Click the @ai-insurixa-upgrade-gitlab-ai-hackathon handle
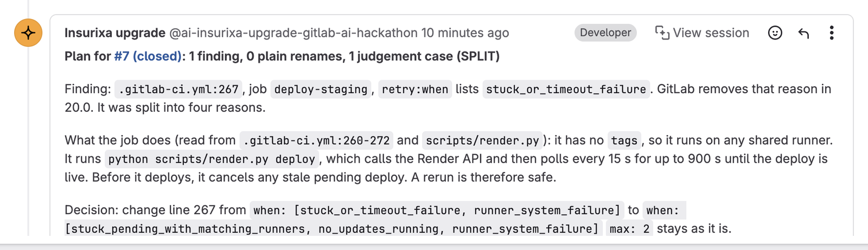Viewport: 868px width, 250px height. (x=293, y=33)
